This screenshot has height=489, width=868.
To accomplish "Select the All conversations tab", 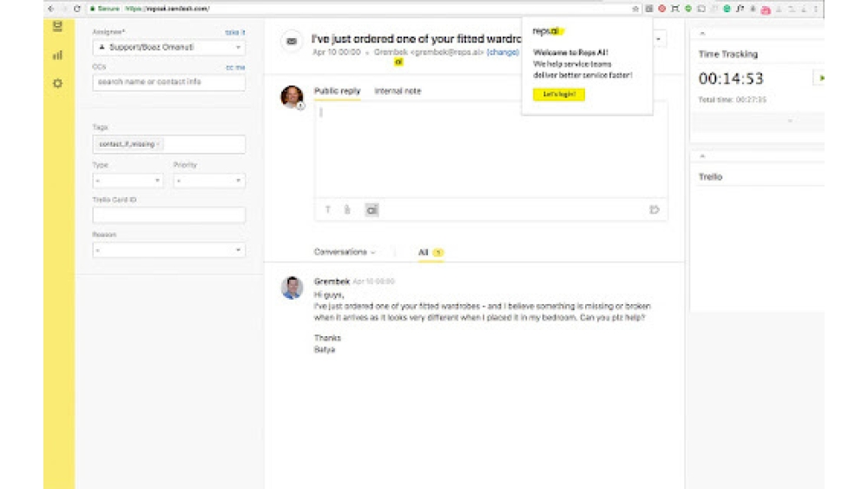I will [431, 252].
